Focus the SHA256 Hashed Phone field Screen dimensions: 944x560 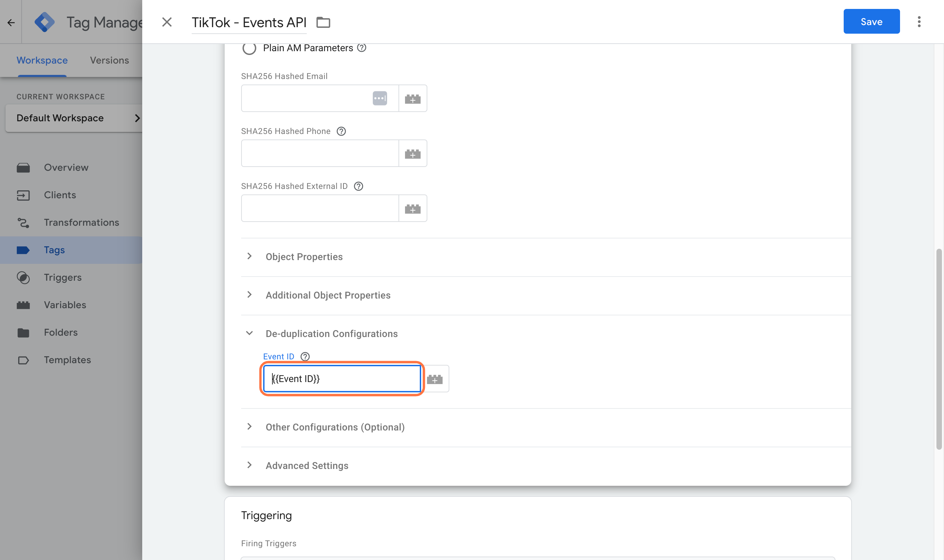[319, 153]
